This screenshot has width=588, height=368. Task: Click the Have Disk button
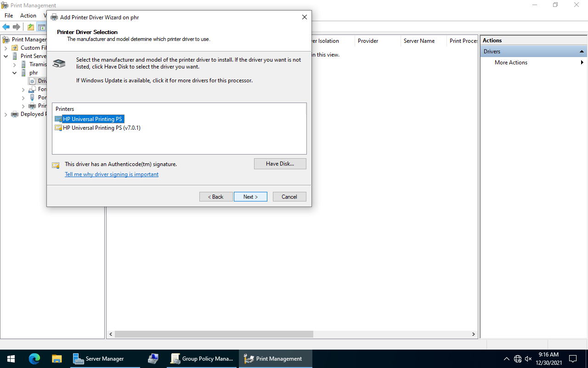coord(280,164)
